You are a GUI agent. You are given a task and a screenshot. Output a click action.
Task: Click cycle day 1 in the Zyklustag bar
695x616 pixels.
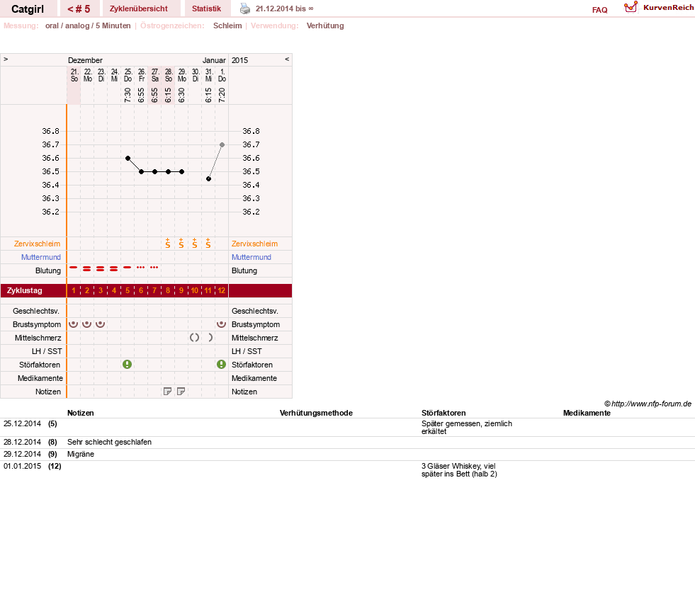74,290
